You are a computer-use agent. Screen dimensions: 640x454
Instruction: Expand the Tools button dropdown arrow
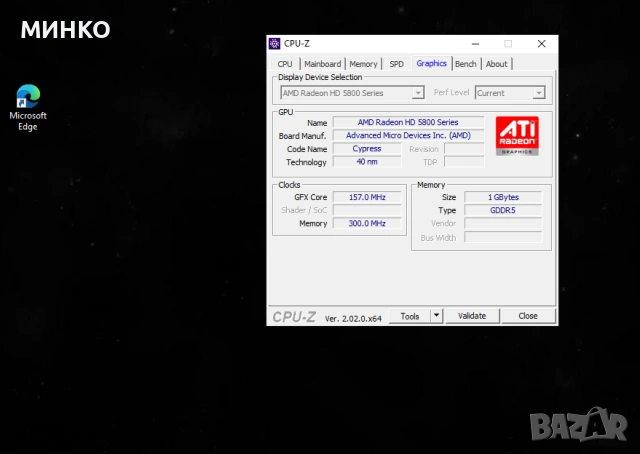point(436,316)
